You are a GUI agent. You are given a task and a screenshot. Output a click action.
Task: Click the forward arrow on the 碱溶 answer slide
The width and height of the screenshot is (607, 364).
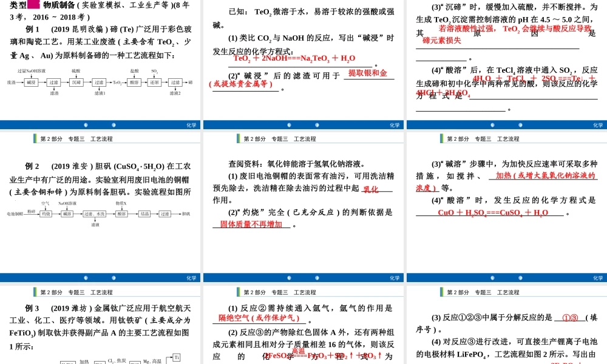pos(520,276)
